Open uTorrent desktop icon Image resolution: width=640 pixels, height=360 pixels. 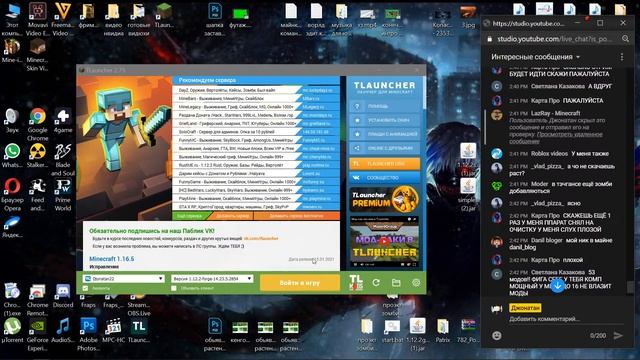[x=12, y=326]
